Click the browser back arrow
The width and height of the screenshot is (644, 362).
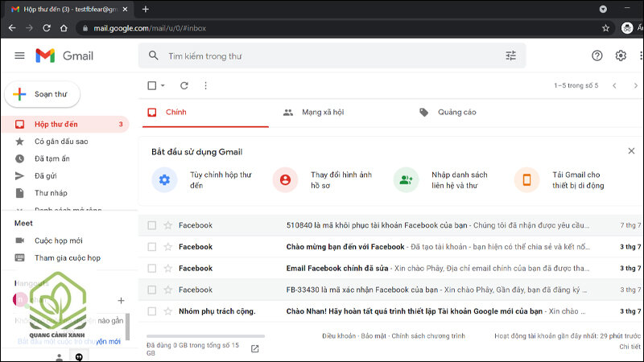[x=12, y=28]
